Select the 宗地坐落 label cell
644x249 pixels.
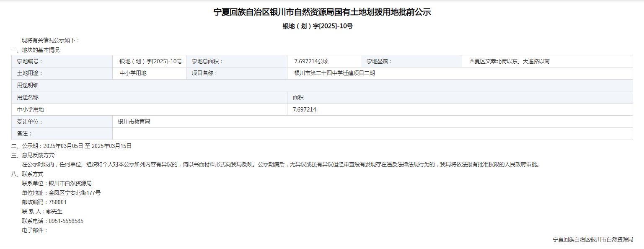411,61
